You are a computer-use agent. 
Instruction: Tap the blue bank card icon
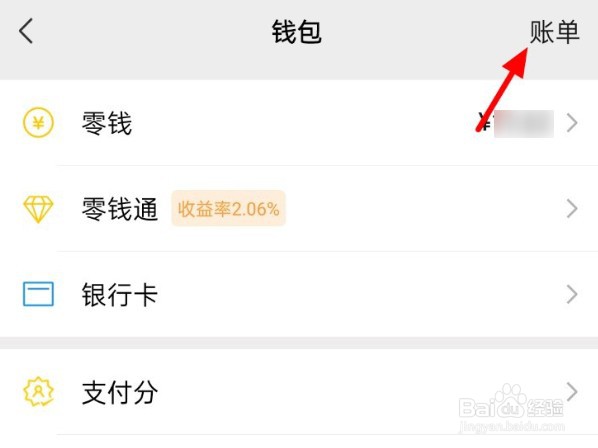[38, 294]
